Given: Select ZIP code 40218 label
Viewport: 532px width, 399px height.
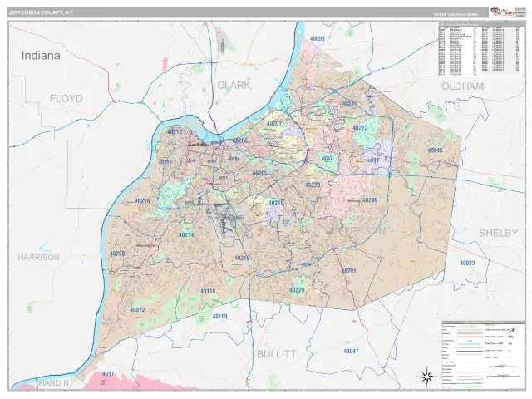Looking at the screenshot, I should click(x=276, y=203).
